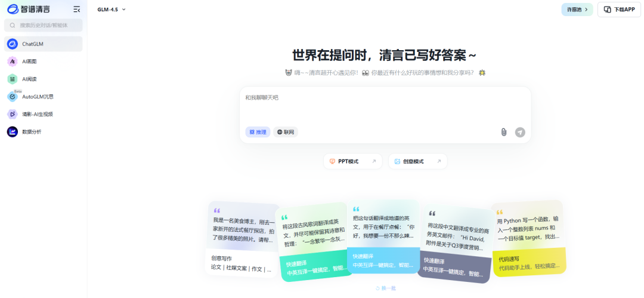Click into the history search field
The width and height of the screenshot is (644, 298).
pos(43,25)
